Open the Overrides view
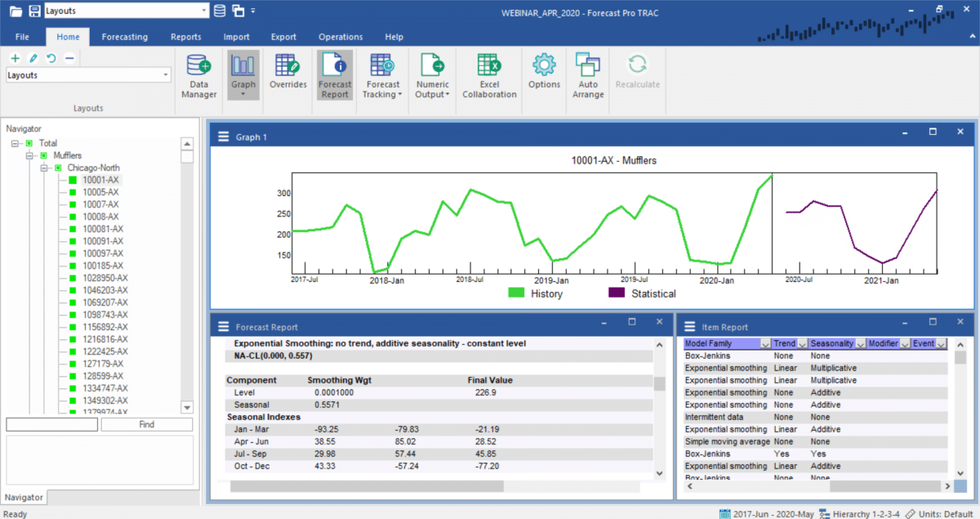This screenshot has height=519, width=980. point(287,74)
